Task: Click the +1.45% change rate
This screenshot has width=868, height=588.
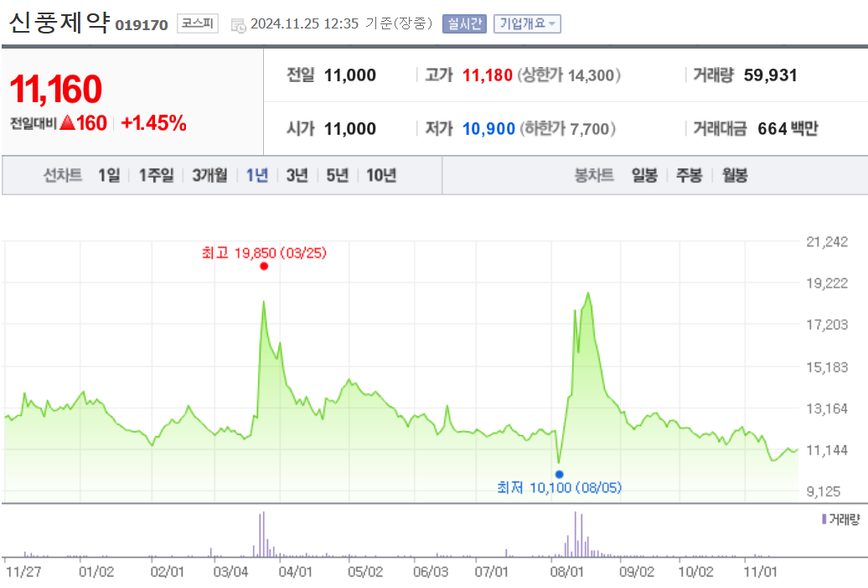Action: pos(153,123)
